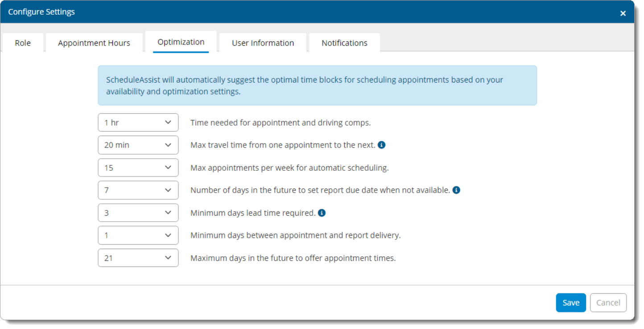644x329 pixels.
Task: Open the 1 hr appointment time dropdown
Action: coord(138,123)
